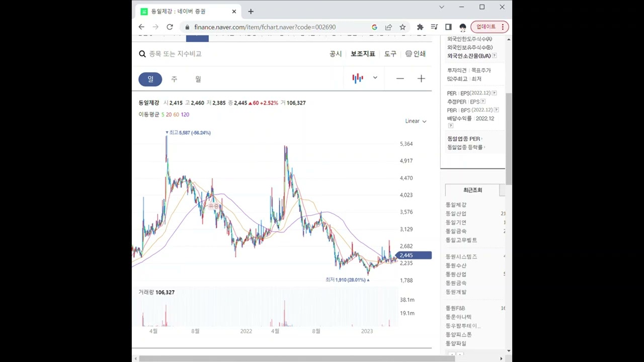Image resolution: width=644 pixels, height=362 pixels.
Task: Click the 최고 5,587 high marker
Action: pos(188,133)
